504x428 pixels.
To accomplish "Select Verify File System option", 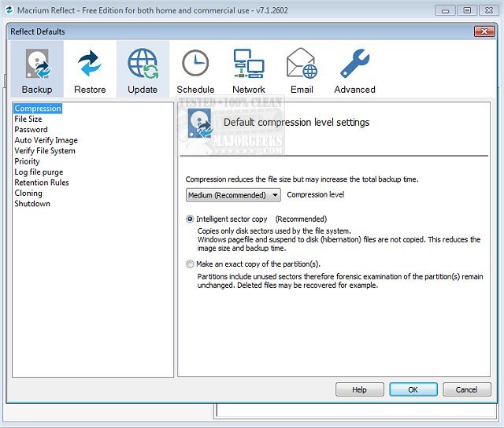I will coord(45,151).
